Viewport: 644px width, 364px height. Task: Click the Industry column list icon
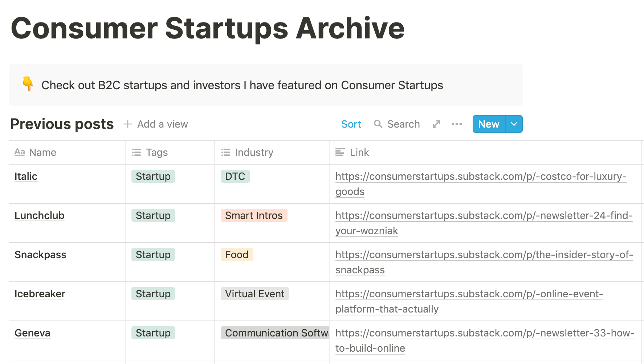[226, 152]
